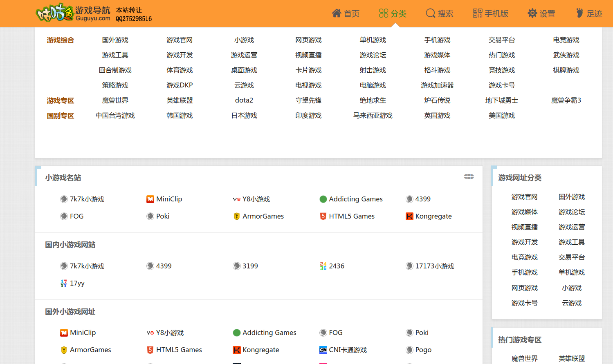Click the Guguyu site logo
This screenshot has height=364, width=613.
(x=73, y=13)
